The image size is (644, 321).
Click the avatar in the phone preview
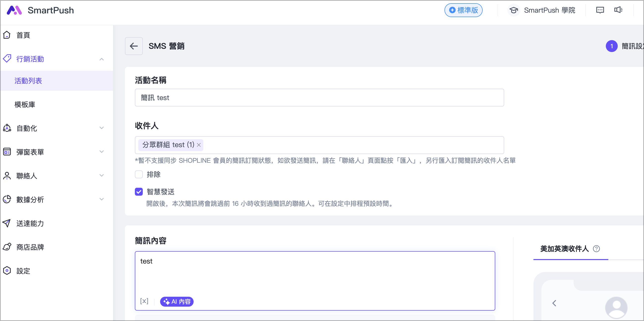coord(616,308)
